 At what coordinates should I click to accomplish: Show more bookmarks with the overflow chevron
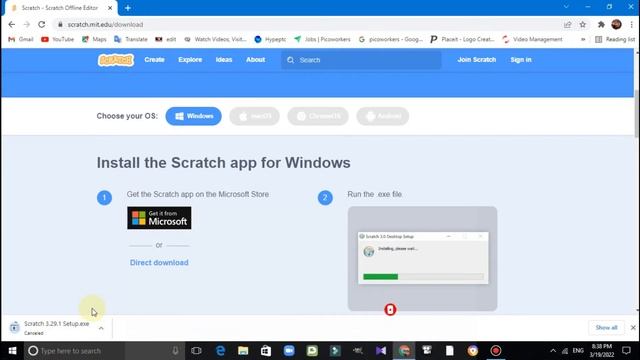(583, 39)
